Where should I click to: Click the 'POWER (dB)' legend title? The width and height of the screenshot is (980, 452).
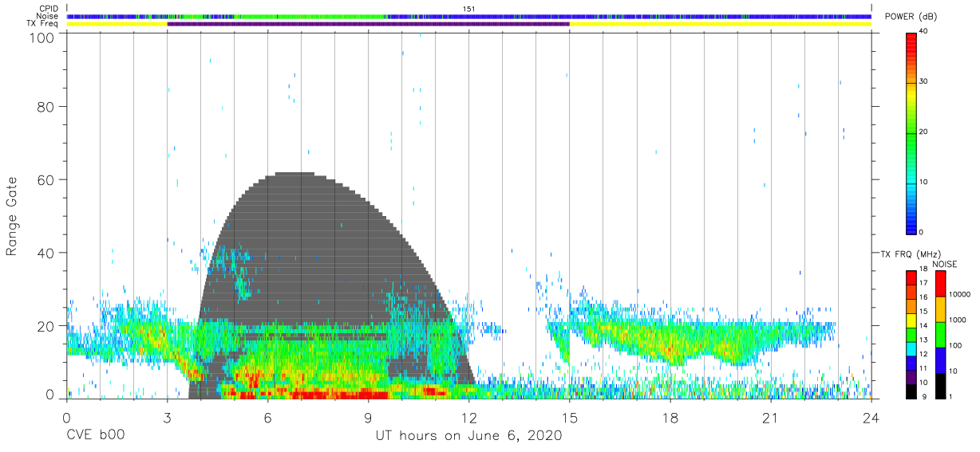(911, 17)
